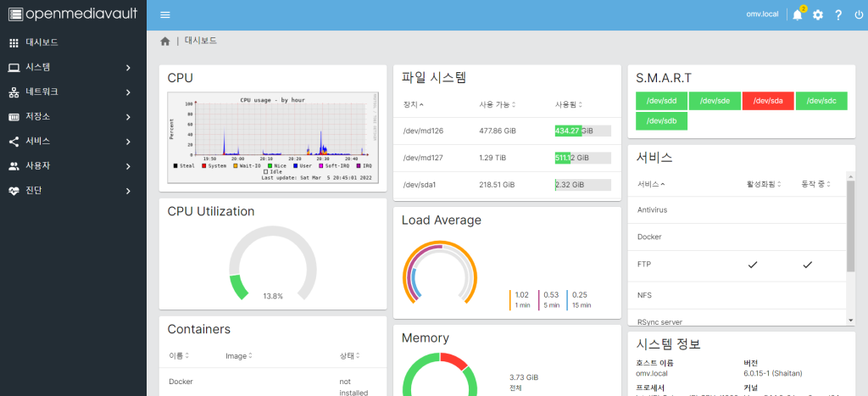
Task: Click the power icon in header
Action: pos(858,15)
